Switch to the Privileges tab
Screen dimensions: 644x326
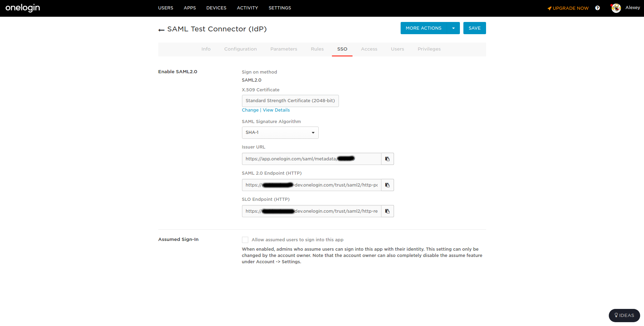(429, 49)
